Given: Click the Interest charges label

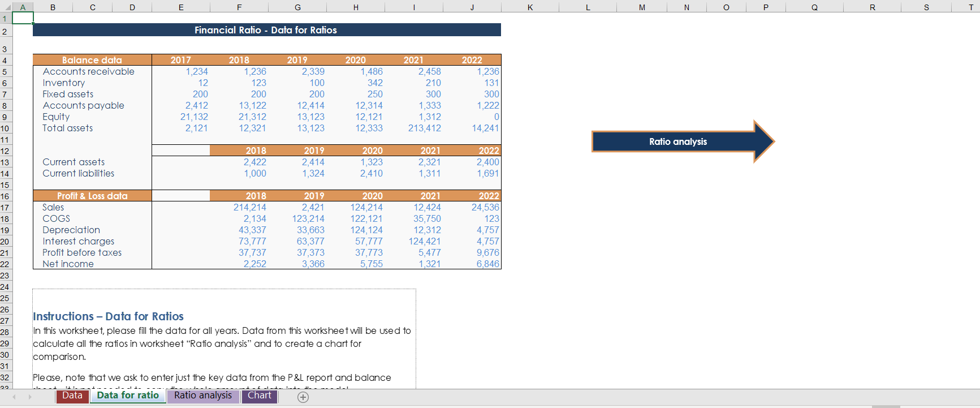Looking at the screenshot, I should coord(79,241).
